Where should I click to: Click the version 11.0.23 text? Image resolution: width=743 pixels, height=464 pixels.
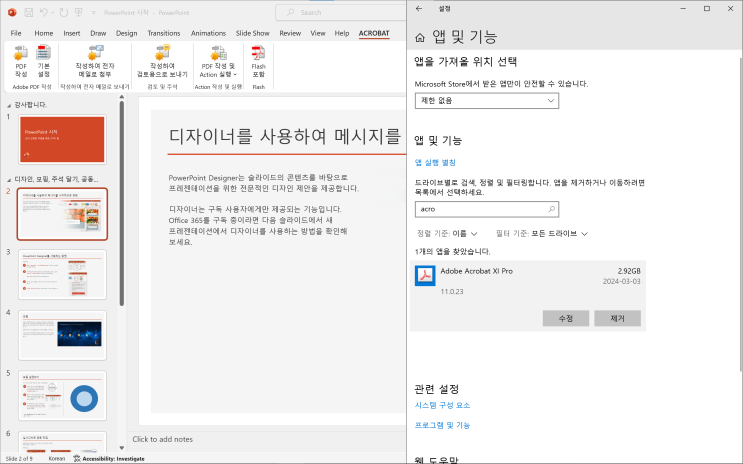pyautogui.click(x=452, y=291)
